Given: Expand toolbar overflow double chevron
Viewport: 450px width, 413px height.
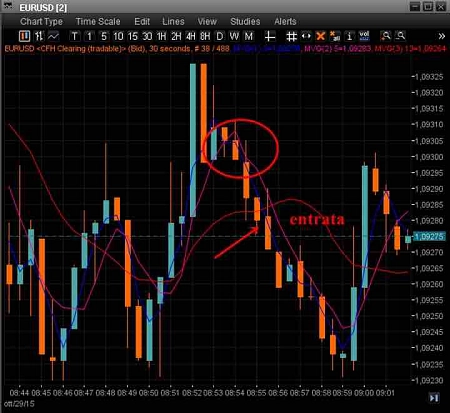Looking at the screenshot, I should [x=442, y=36].
